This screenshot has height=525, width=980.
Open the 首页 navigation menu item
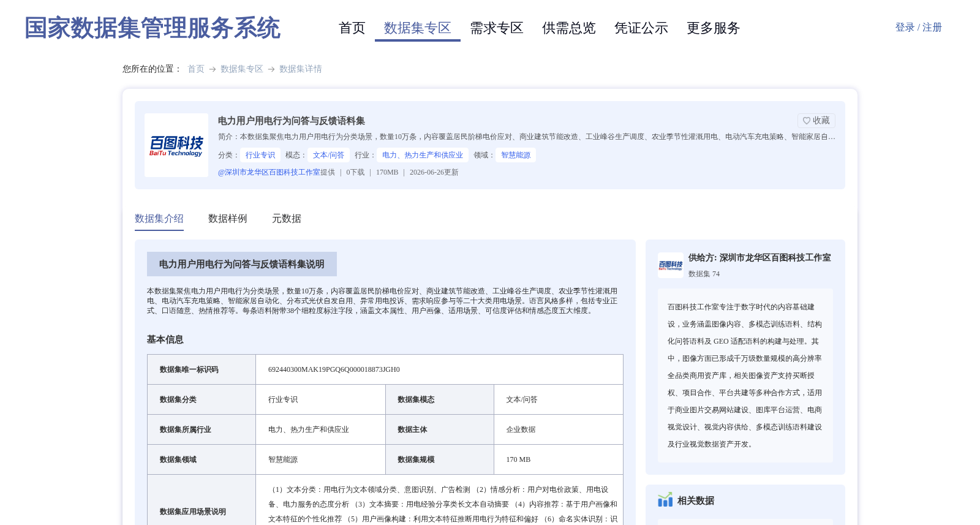pos(352,28)
